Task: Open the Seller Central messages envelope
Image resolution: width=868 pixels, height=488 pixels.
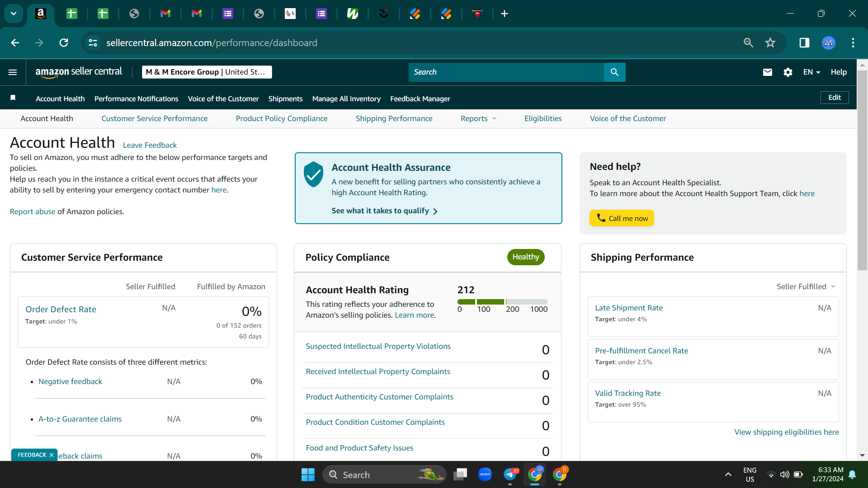Action: click(x=768, y=72)
